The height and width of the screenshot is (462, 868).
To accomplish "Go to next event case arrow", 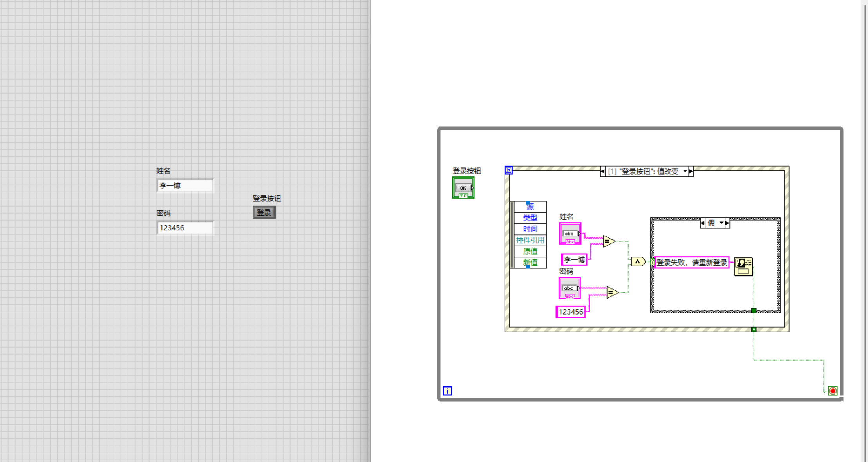I will pos(691,171).
